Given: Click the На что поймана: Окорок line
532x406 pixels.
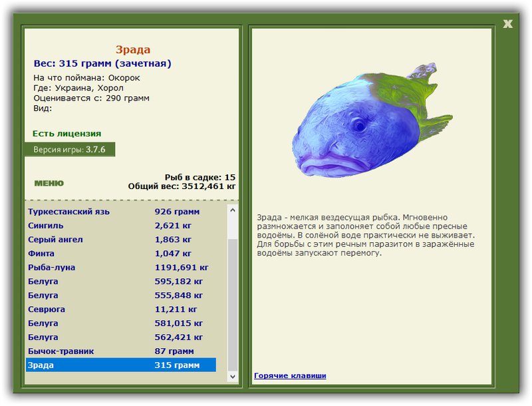Looking at the screenshot, I should 86,78.
